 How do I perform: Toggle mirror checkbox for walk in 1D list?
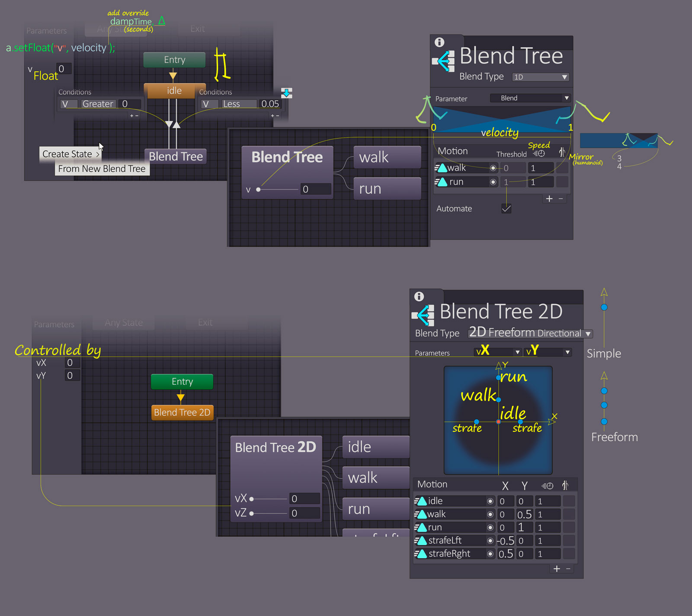562,168
